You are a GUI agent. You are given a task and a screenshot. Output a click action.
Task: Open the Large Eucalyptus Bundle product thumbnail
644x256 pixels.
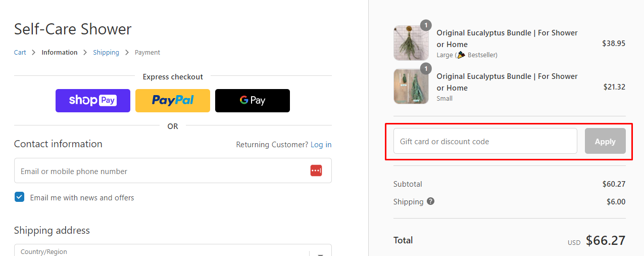click(411, 43)
